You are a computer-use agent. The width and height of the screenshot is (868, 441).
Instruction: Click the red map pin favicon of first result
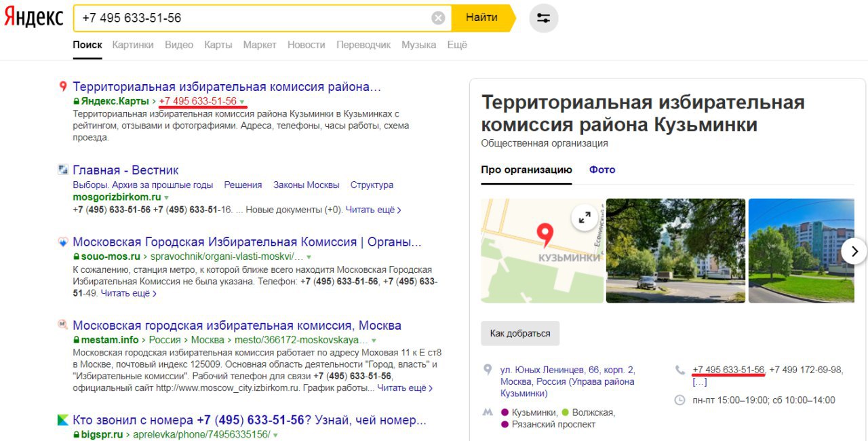pos(63,87)
